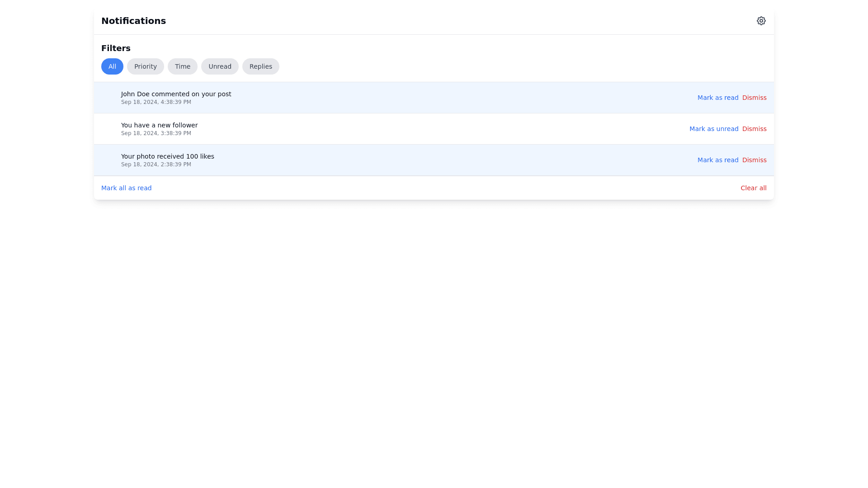Open "You have a new follower" notification
The height and width of the screenshot is (488, 868).
point(159,125)
